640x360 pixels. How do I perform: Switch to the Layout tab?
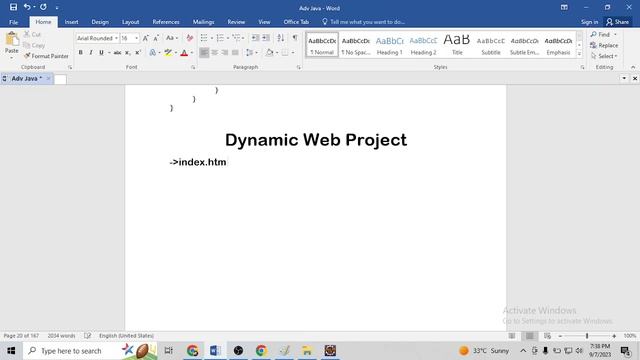(131, 22)
